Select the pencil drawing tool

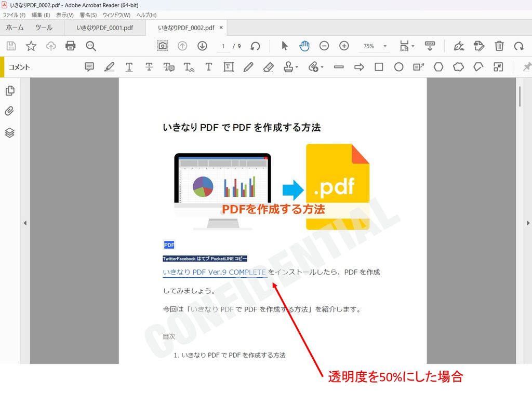248,67
